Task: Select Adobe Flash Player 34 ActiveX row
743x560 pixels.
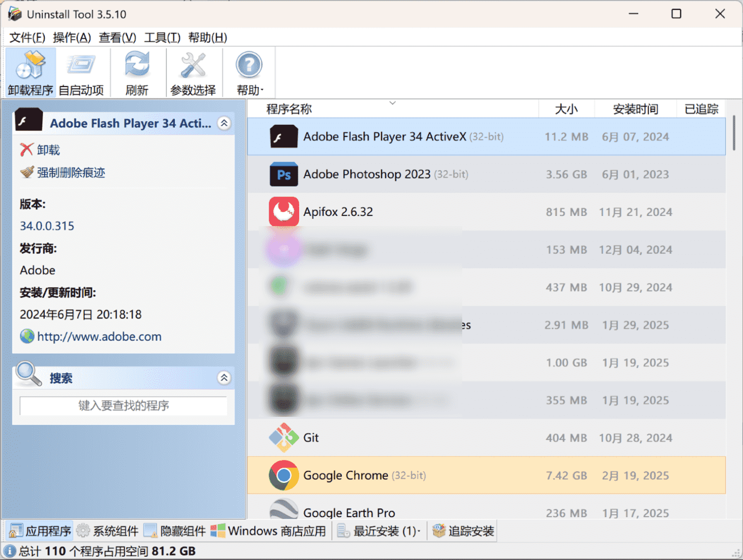Action: (487, 137)
